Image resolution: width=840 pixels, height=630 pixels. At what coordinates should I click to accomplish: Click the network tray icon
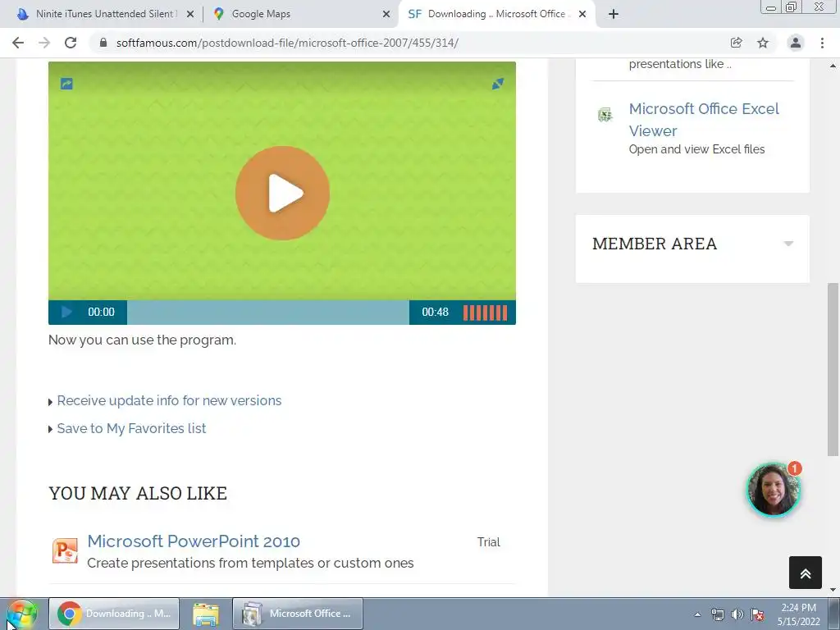point(717,614)
